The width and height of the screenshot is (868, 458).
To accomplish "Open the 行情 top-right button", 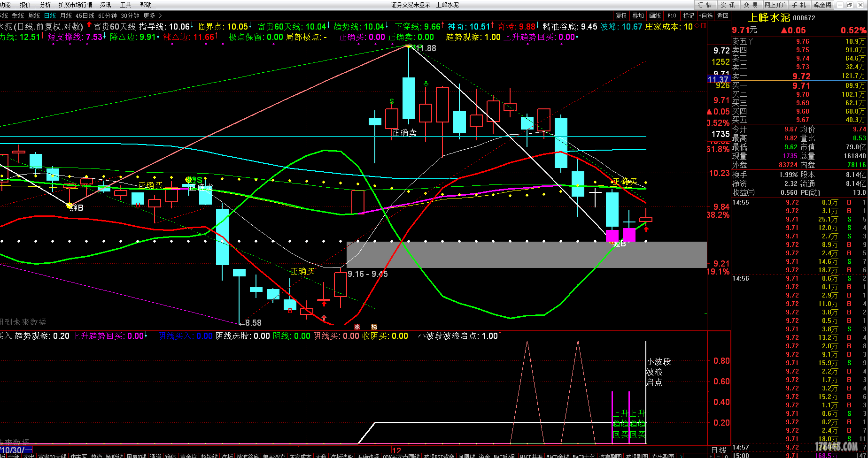I will pyautogui.click(x=705, y=5).
